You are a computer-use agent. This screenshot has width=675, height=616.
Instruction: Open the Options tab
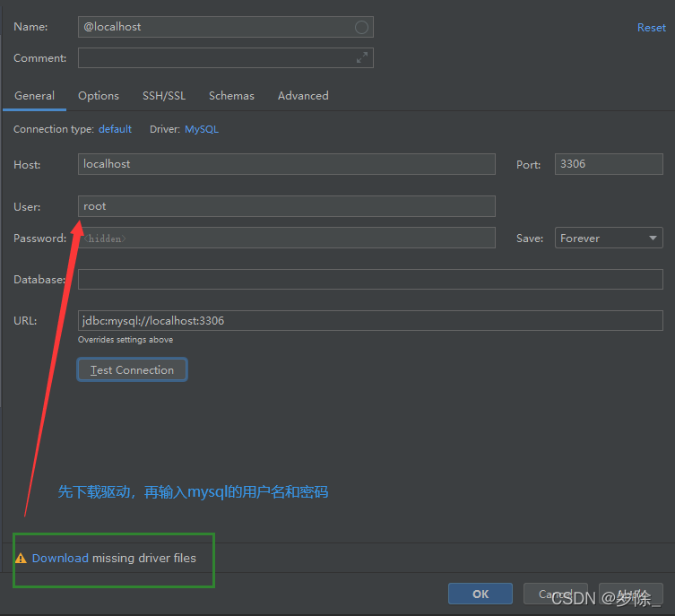pos(98,96)
